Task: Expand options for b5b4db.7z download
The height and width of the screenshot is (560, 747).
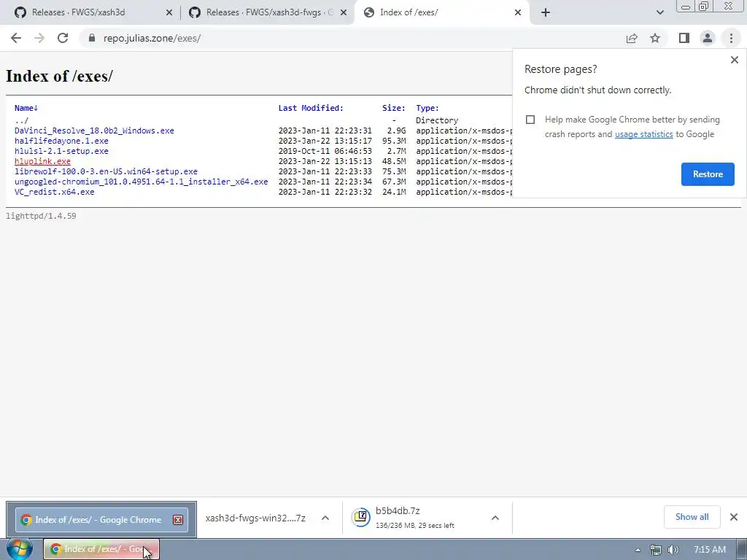Action: click(495, 518)
